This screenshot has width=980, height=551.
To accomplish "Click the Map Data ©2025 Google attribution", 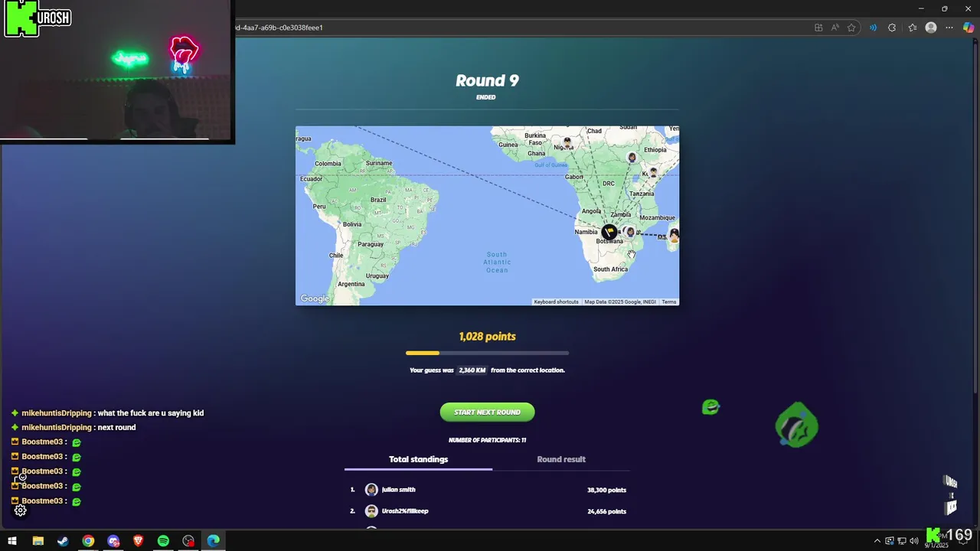I will tap(620, 302).
